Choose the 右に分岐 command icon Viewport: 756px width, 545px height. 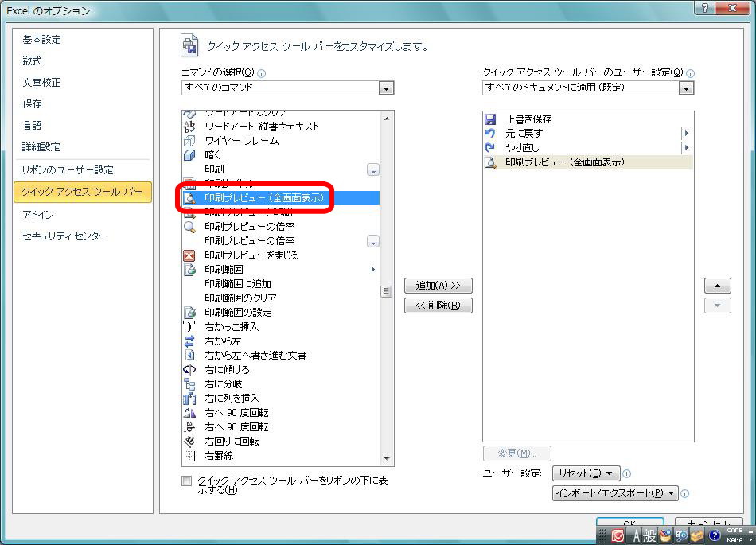point(189,384)
